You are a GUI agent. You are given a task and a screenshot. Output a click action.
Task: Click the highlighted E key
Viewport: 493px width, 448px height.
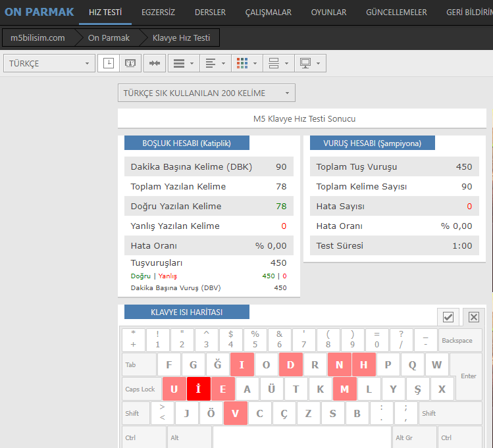(x=223, y=389)
